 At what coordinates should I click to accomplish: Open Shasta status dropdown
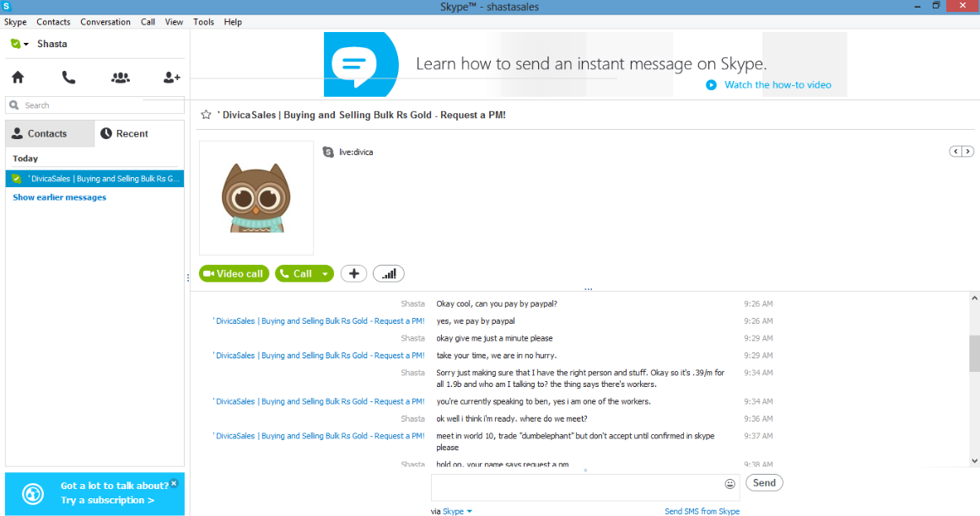coord(19,44)
